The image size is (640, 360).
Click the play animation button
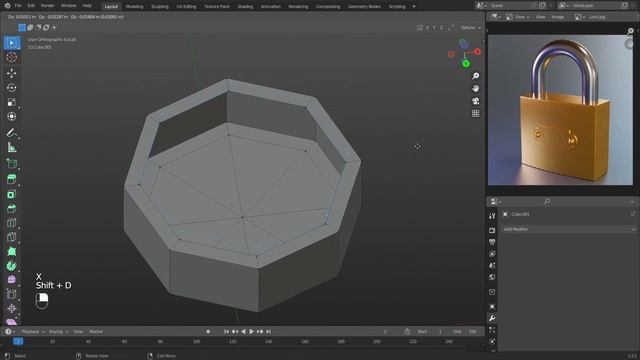click(x=251, y=331)
